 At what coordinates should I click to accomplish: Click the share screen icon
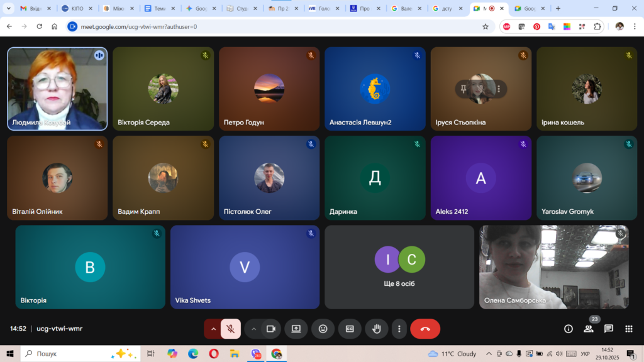coord(296,329)
